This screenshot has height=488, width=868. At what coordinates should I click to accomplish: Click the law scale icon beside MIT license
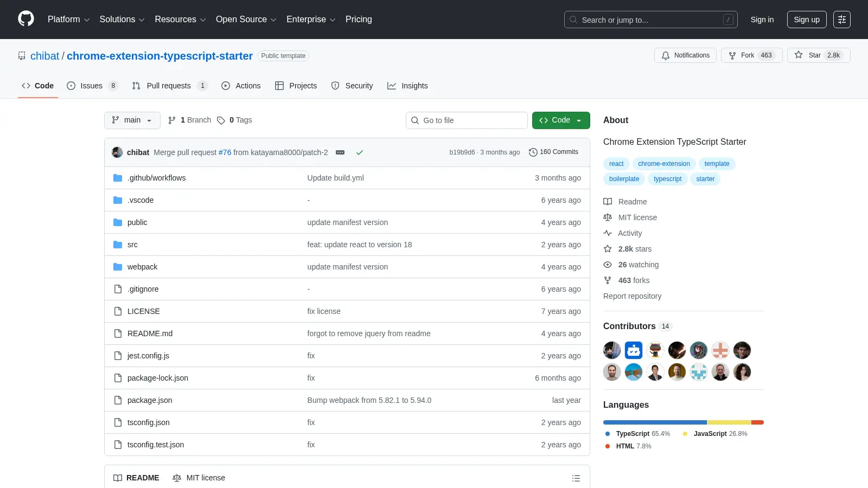point(608,217)
